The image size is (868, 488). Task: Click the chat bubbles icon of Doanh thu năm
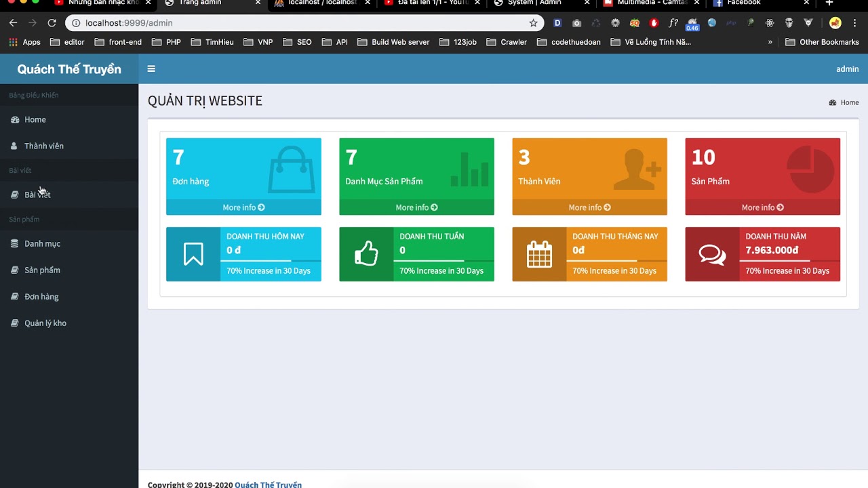[x=712, y=254]
